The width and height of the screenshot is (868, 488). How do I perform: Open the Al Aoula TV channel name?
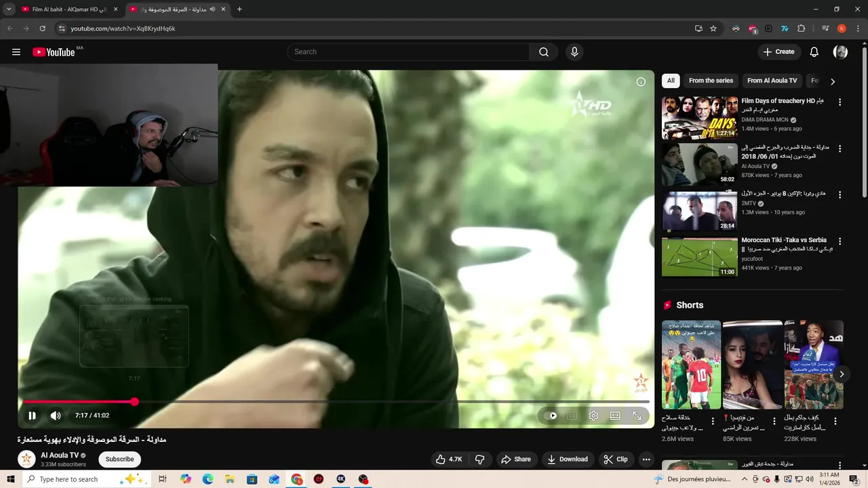[x=60, y=455]
